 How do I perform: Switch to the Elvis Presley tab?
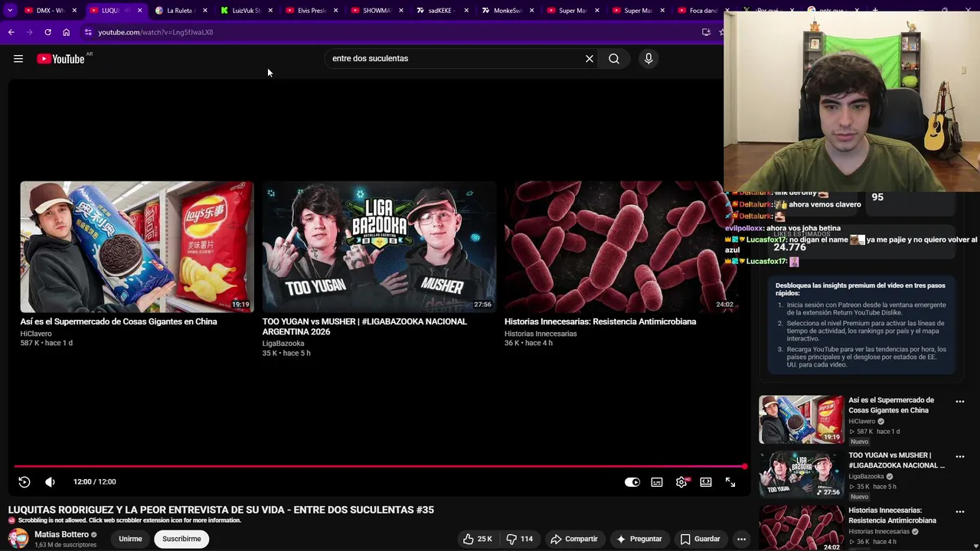click(x=311, y=11)
